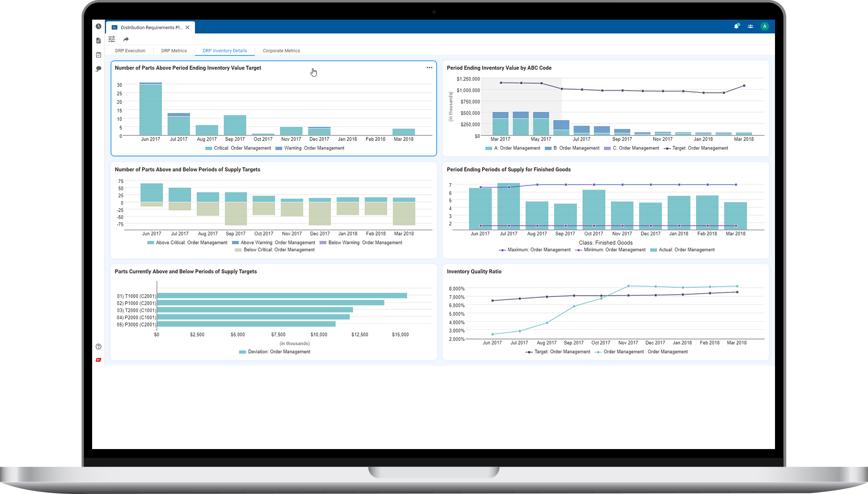868x494 pixels.
Task: Select the red Kinaxis logo icon
Action: pyautogui.click(x=98, y=360)
